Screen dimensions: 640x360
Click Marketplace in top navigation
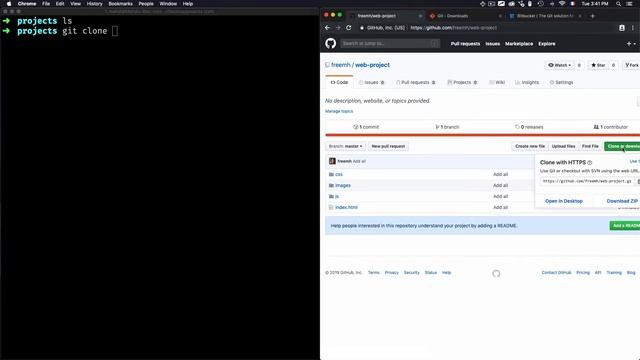[x=519, y=44]
